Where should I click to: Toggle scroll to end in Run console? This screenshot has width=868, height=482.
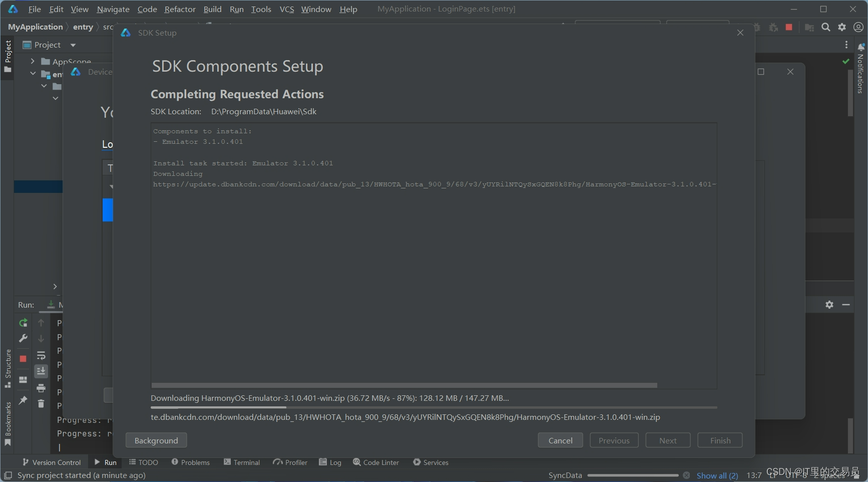tap(41, 371)
